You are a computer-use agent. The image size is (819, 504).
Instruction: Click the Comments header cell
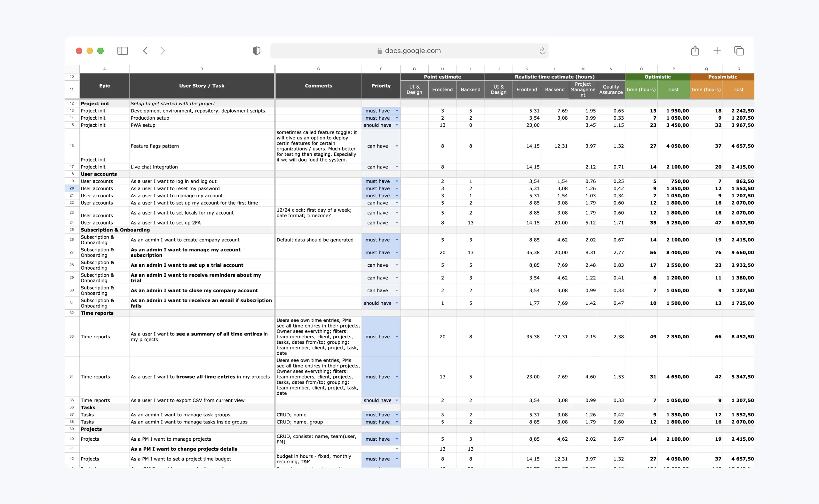tap(318, 86)
